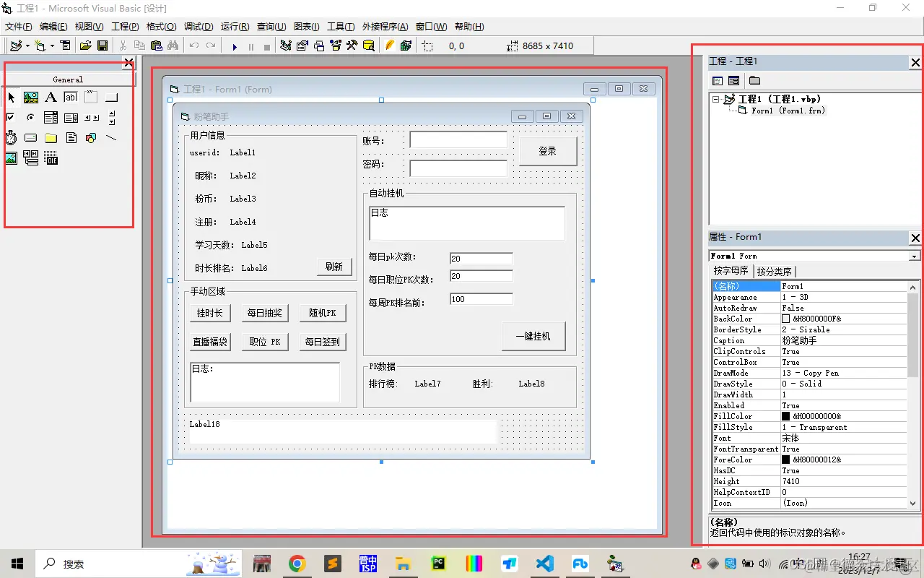Image resolution: width=924 pixels, height=578 pixels.
Task: Select the TextBox control tool (ab|)
Action: coord(71,98)
